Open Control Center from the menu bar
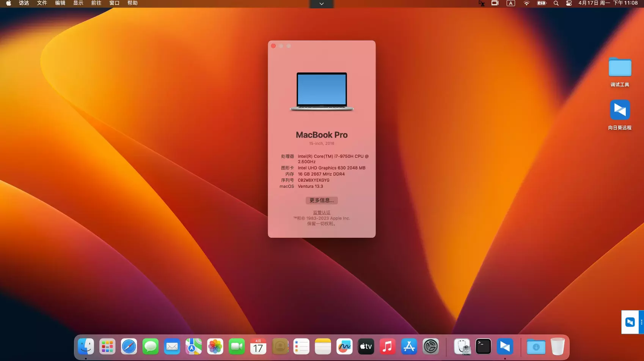Viewport: 644px width, 361px height. pos(569,3)
